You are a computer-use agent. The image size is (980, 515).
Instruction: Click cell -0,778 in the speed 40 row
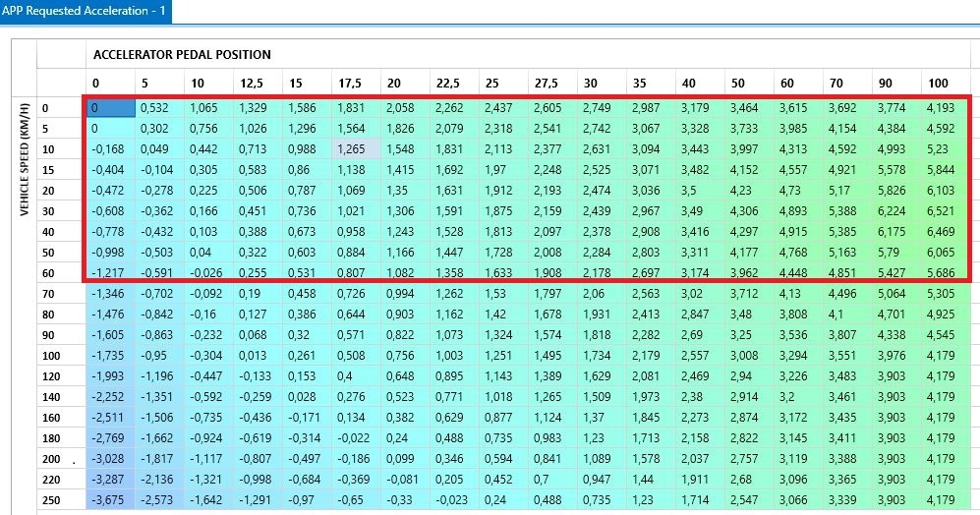coord(111,232)
